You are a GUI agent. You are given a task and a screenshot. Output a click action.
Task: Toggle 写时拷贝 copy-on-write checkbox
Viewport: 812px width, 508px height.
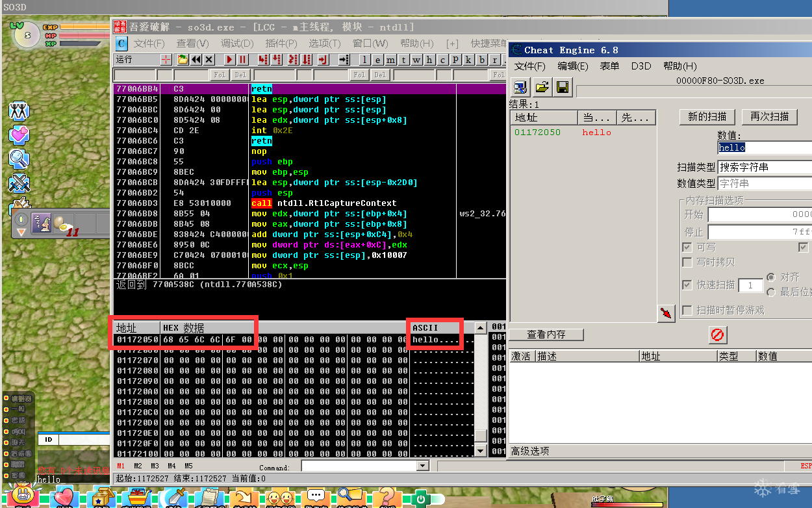(687, 262)
